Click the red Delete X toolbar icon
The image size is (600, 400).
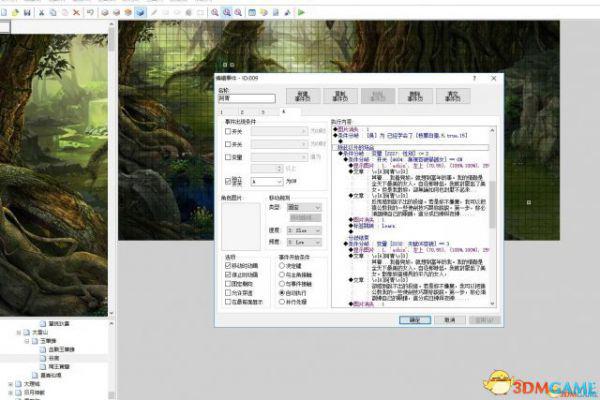77,13
